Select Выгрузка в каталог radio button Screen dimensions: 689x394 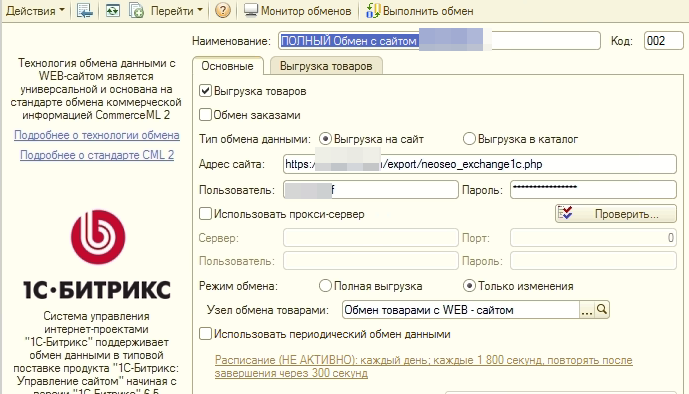[469, 139]
